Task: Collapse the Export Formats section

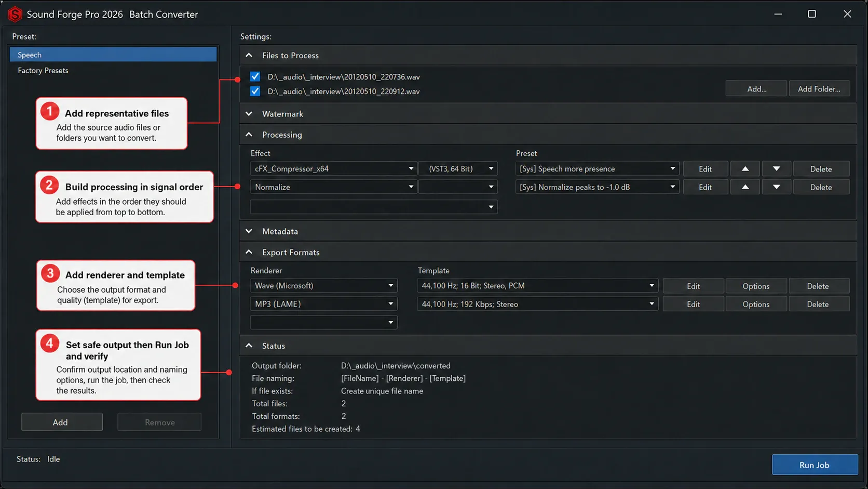Action: point(249,252)
